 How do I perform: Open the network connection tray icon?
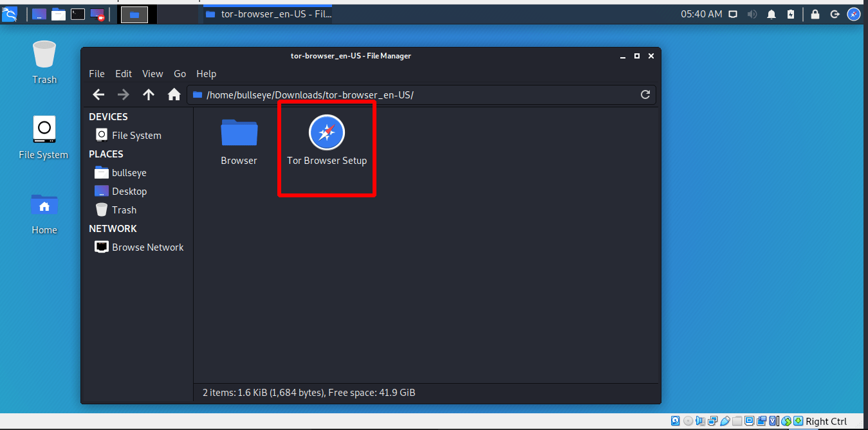pyautogui.click(x=733, y=14)
